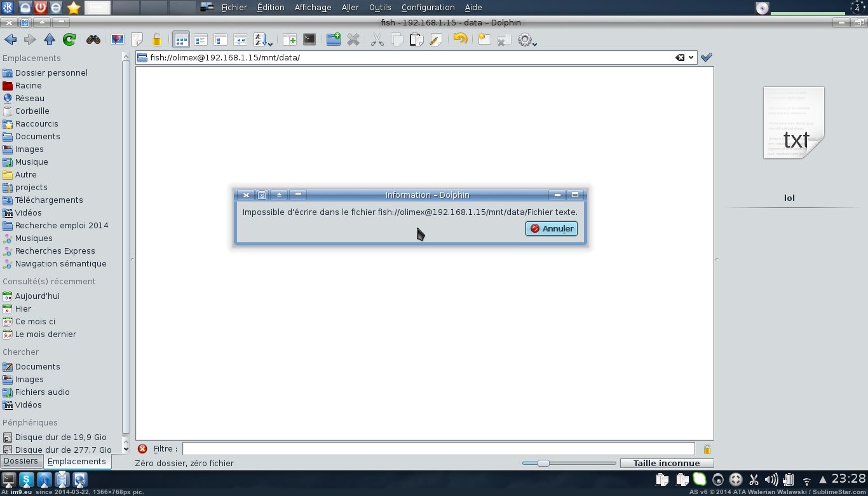Click into the Filtre text field
Viewport: 868px width, 496px height.
(x=438, y=449)
